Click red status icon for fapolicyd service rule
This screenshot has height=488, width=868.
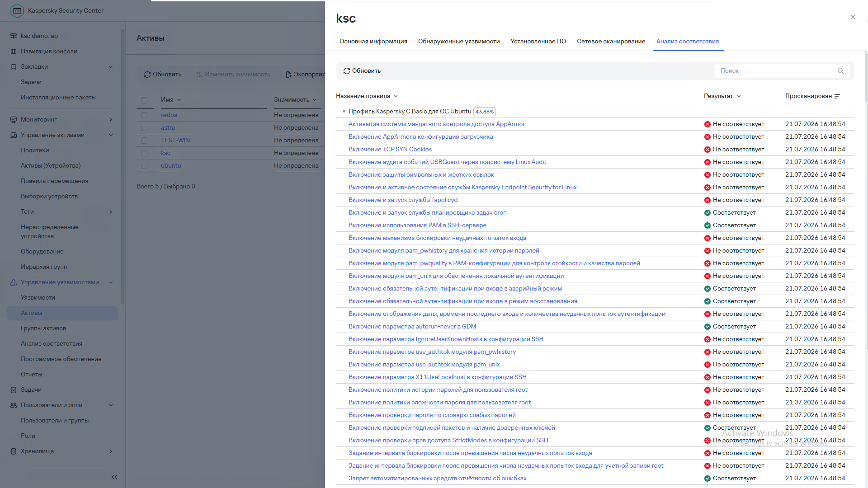(x=708, y=200)
